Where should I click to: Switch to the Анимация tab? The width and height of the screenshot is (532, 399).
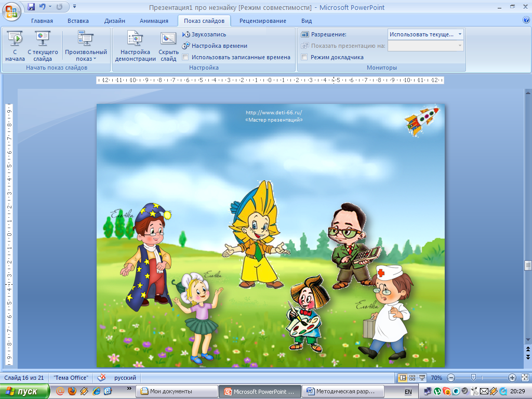(154, 21)
